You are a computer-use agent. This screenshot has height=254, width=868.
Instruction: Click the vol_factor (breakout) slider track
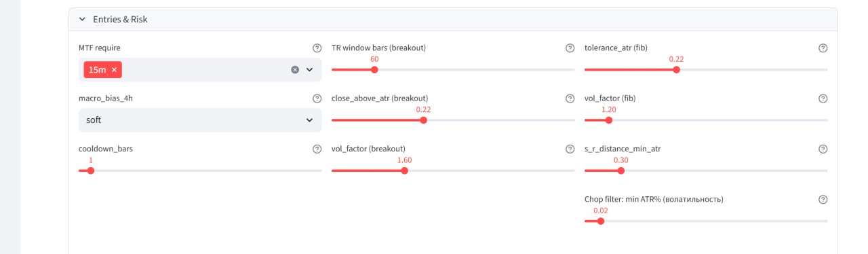[453, 170]
